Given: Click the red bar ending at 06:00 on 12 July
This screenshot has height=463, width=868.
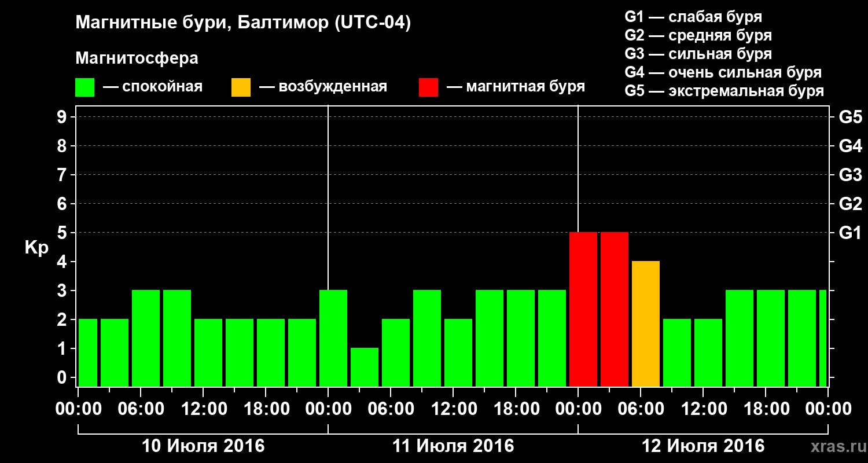Looking at the screenshot, I should click(615, 310).
